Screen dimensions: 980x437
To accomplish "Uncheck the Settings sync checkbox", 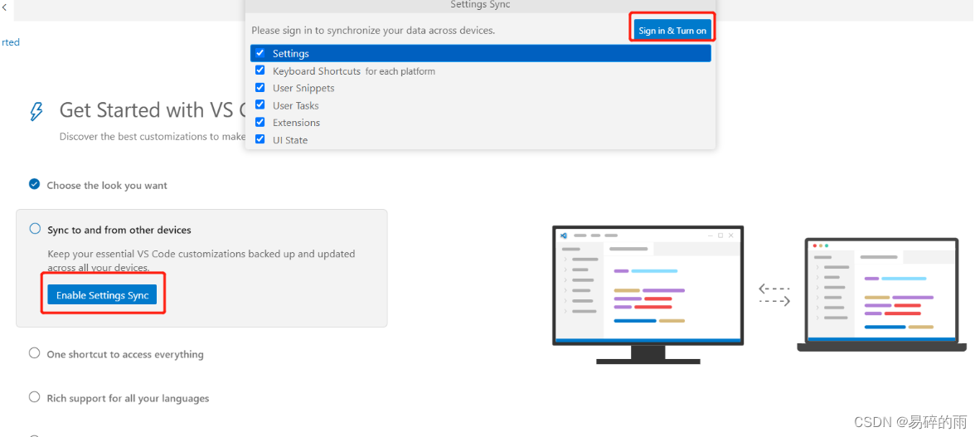I will pos(260,53).
